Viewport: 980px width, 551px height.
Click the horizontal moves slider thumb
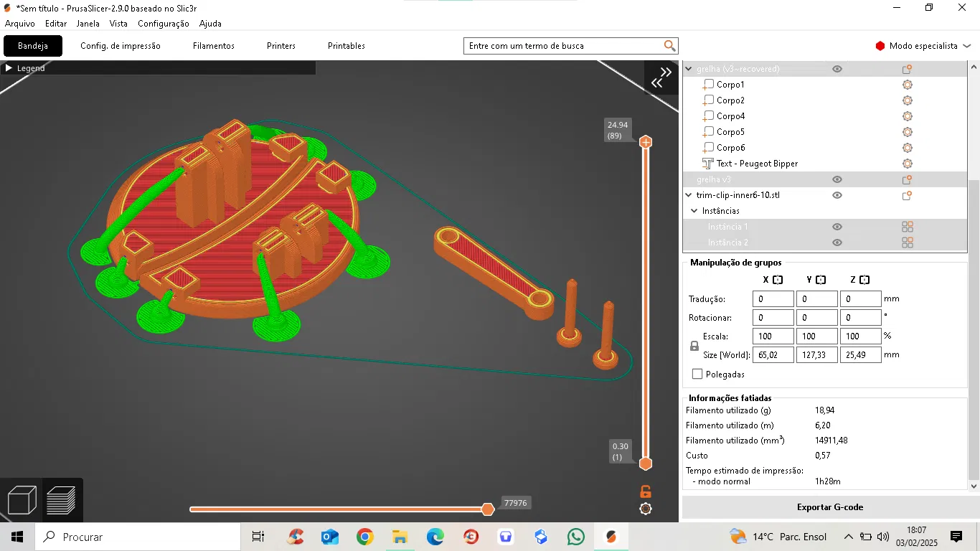[x=488, y=509]
